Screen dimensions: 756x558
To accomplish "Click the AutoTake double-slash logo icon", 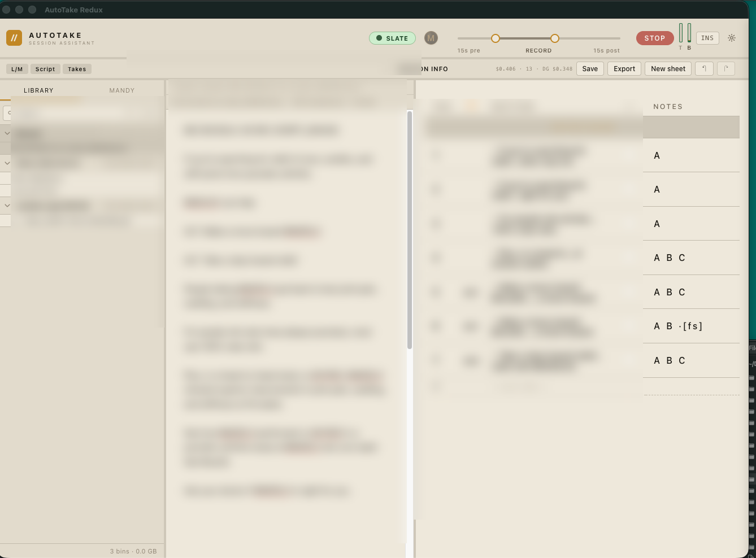I will pos(14,38).
